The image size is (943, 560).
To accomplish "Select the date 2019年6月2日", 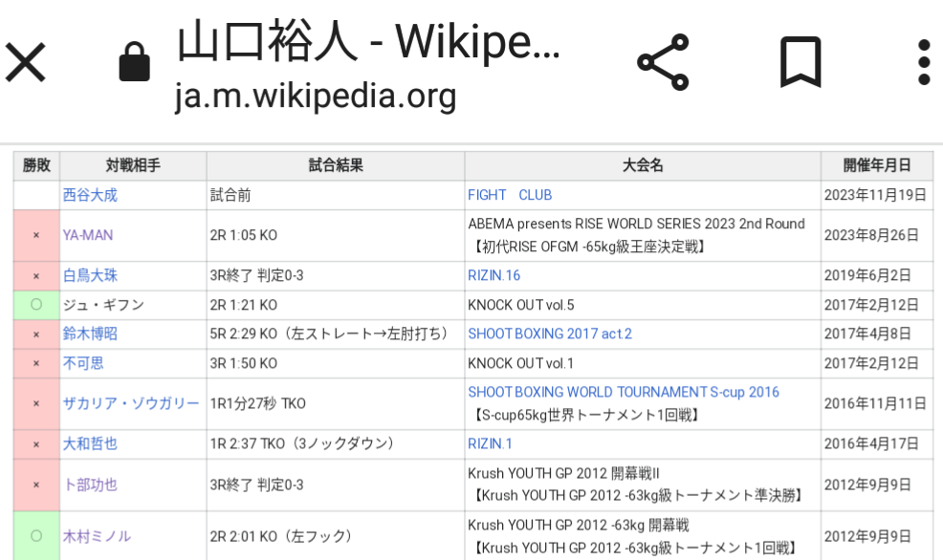I will point(867,276).
